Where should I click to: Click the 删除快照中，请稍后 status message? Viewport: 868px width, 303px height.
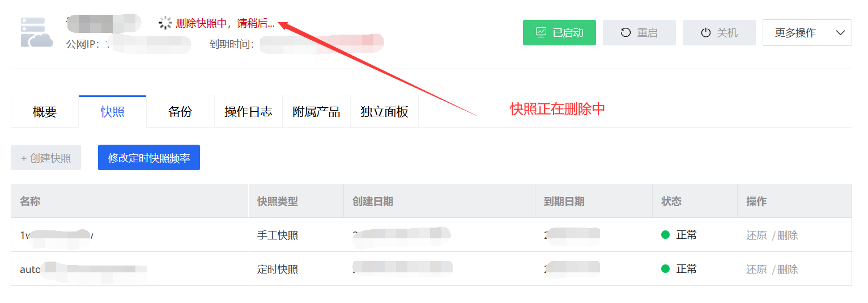click(225, 23)
